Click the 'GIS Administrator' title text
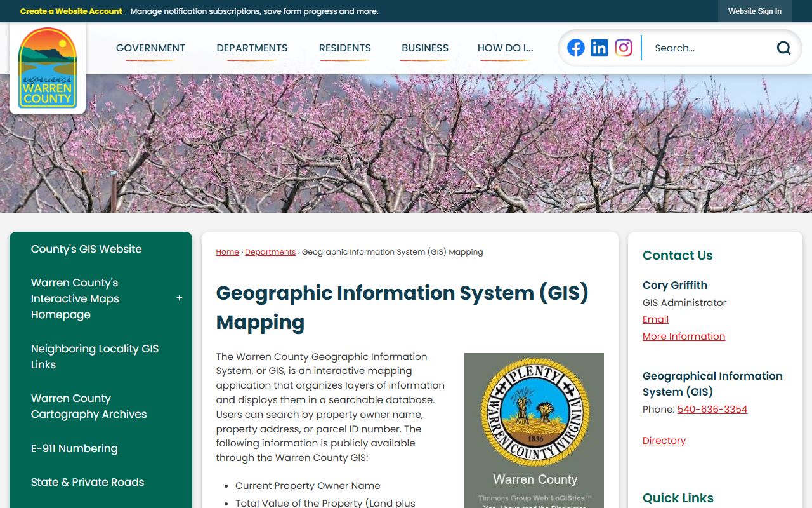Image resolution: width=812 pixels, height=508 pixels. point(684,303)
